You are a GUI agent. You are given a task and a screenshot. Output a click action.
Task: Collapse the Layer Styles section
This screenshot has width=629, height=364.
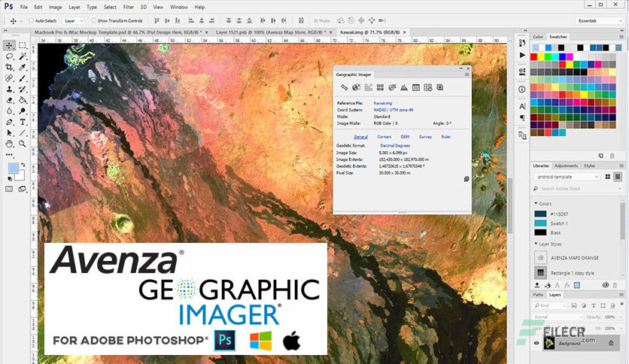pyautogui.click(x=536, y=244)
